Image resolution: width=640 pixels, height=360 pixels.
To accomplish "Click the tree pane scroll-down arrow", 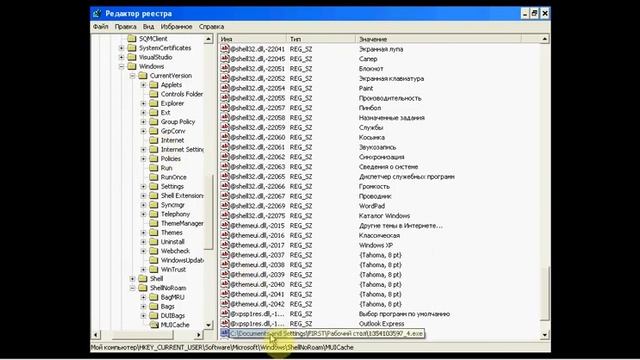I will point(209,325).
